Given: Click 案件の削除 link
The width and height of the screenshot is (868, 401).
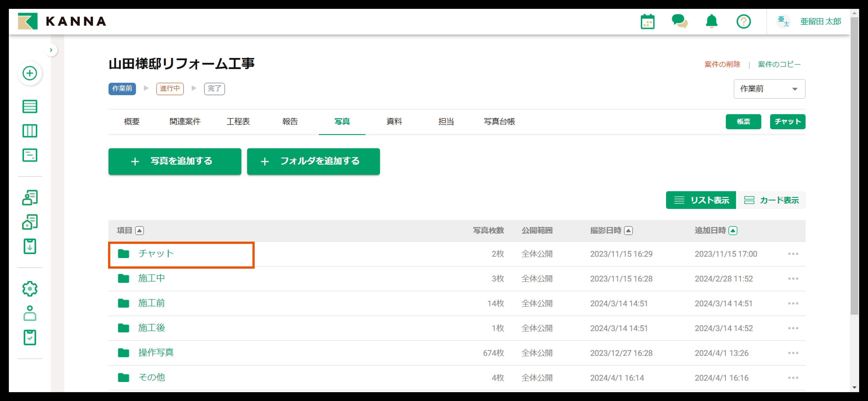Looking at the screenshot, I should click(722, 64).
